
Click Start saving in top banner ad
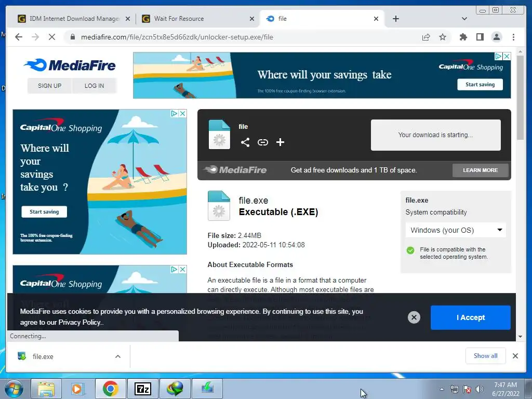coord(480,85)
